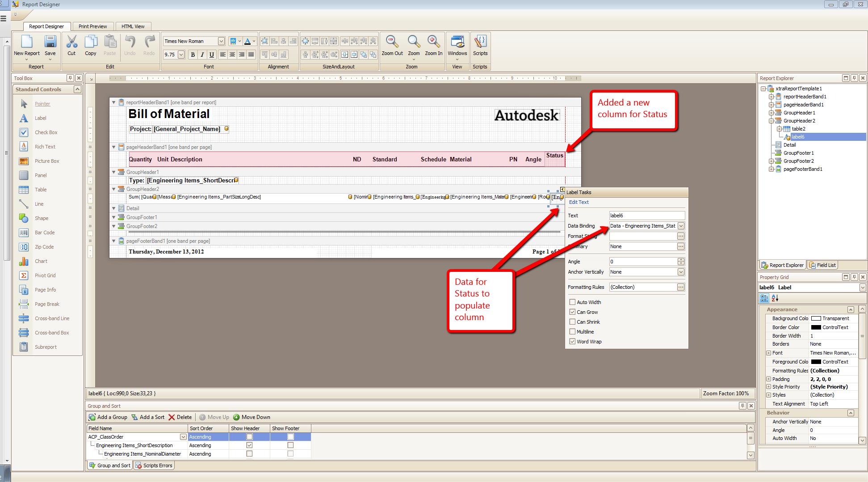Click the Edit Text link

point(579,202)
